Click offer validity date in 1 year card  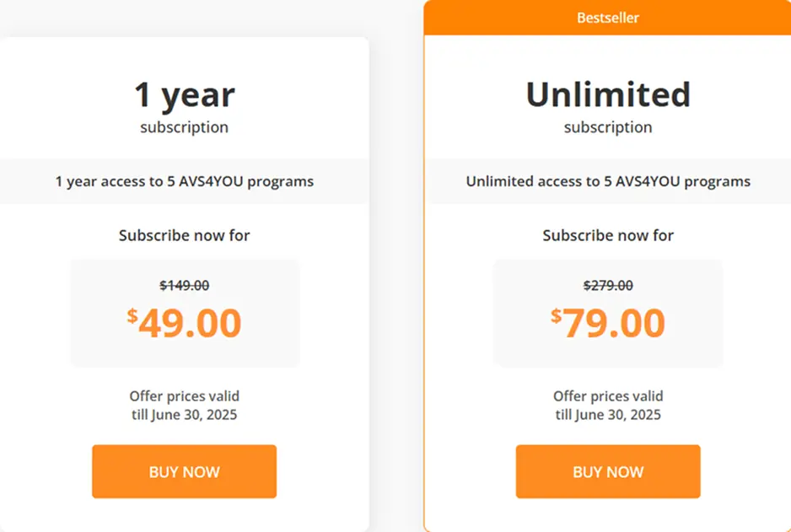coord(184,415)
